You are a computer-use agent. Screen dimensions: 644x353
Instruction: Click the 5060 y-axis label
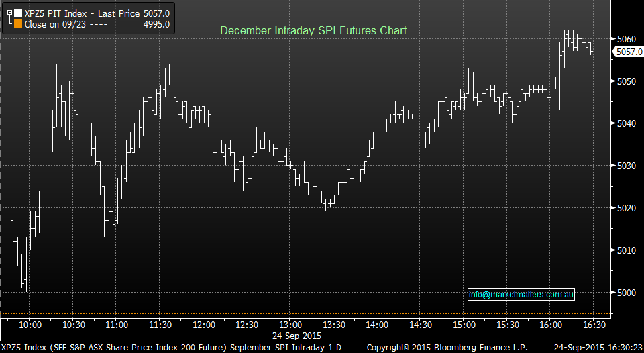(627, 39)
